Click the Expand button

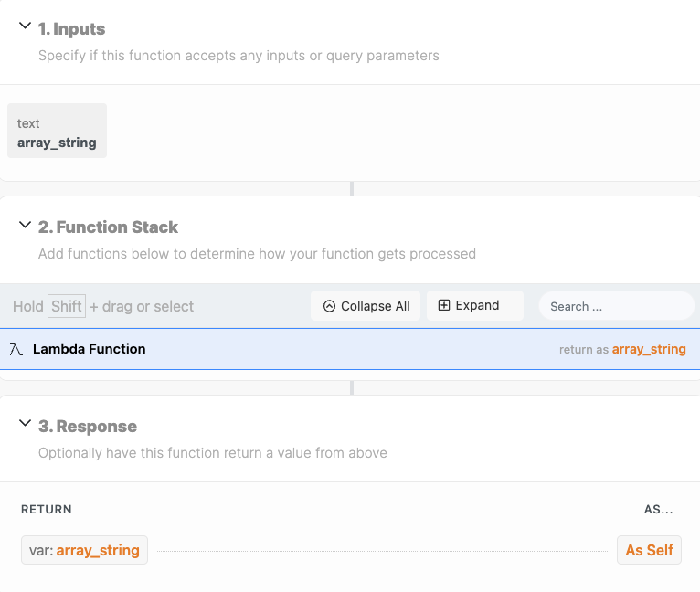click(475, 306)
